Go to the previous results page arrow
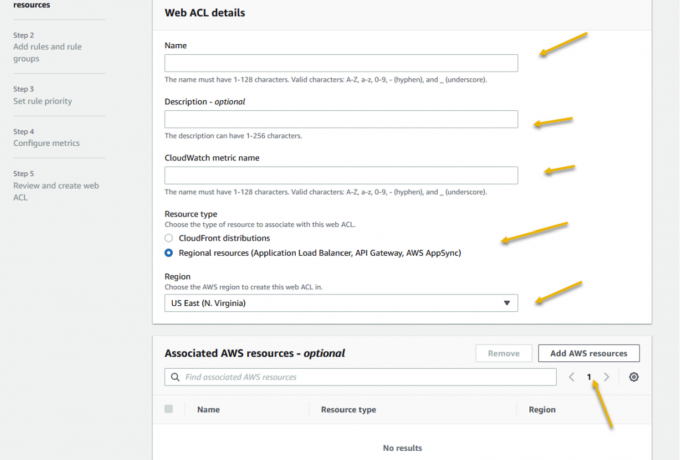680x460 pixels. click(x=572, y=377)
